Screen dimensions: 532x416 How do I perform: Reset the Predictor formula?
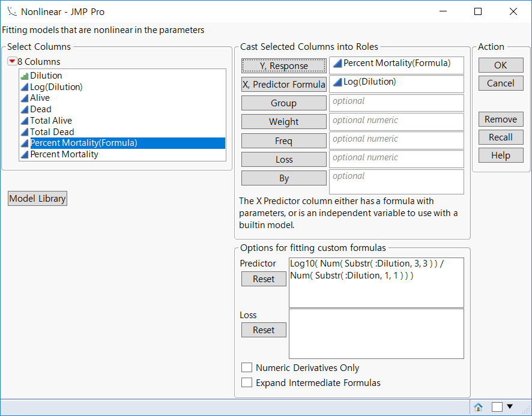(264, 279)
